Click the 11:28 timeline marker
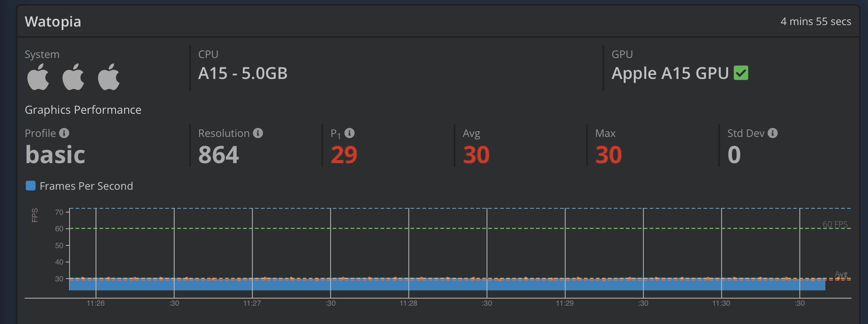Viewport: 868px width, 324px height. (x=409, y=303)
